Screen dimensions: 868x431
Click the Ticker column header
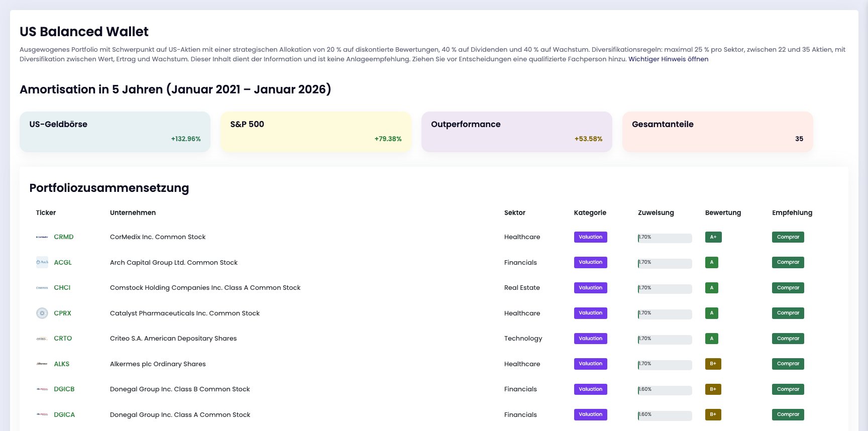46,212
